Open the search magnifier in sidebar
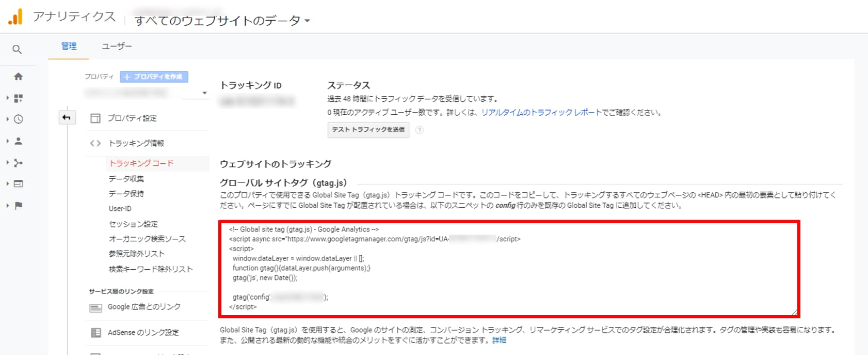The width and height of the screenshot is (868, 355). (x=17, y=50)
